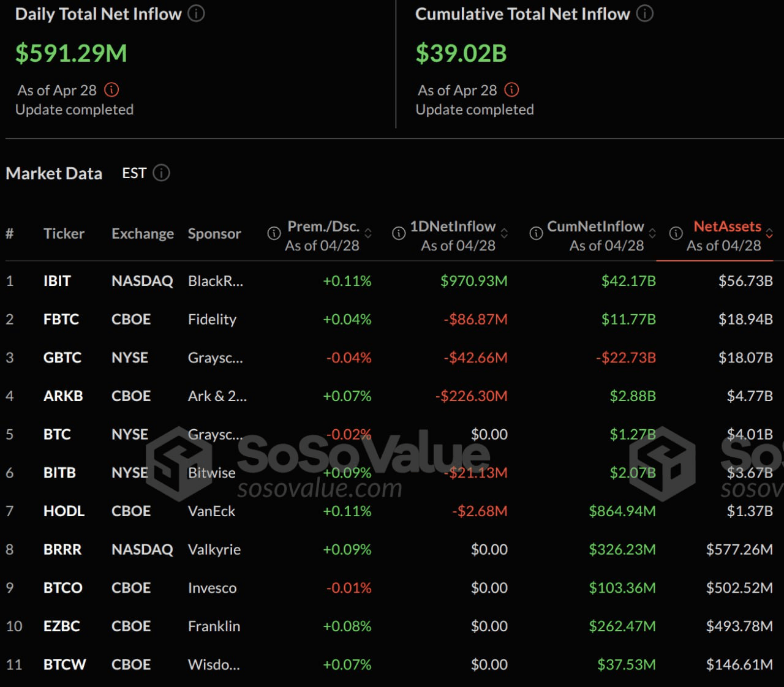
Task: Open the ARKB ticker
Action: 63,396
